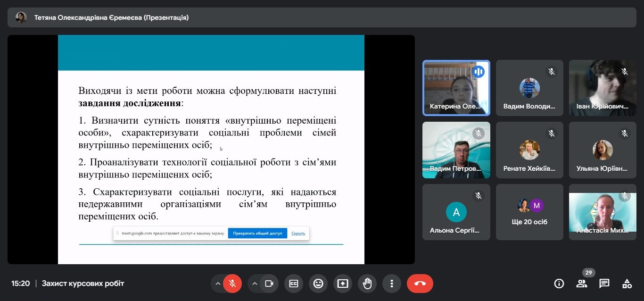Select Вадим Петров's video tile
The image size is (644, 301).
(456, 150)
